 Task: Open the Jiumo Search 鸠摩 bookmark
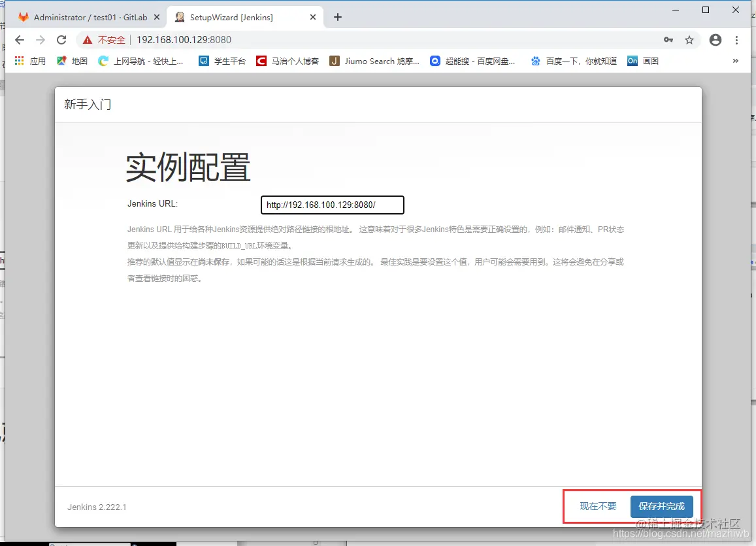click(374, 60)
